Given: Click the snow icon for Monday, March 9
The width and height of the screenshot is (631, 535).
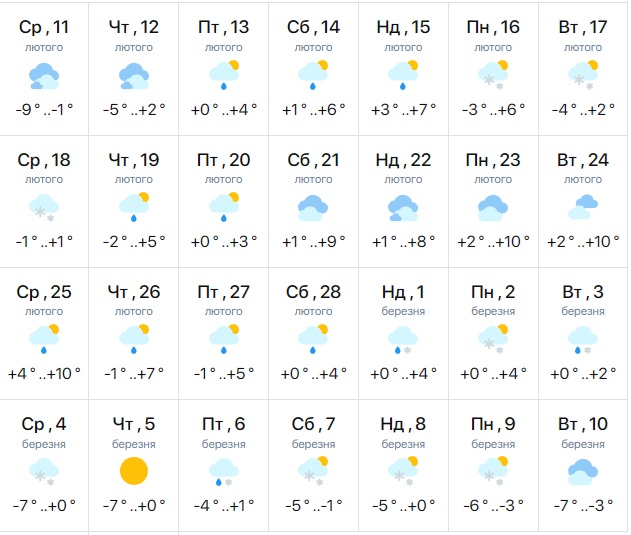Looking at the screenshot, I should pyautogui.click(x=494, y=470).
